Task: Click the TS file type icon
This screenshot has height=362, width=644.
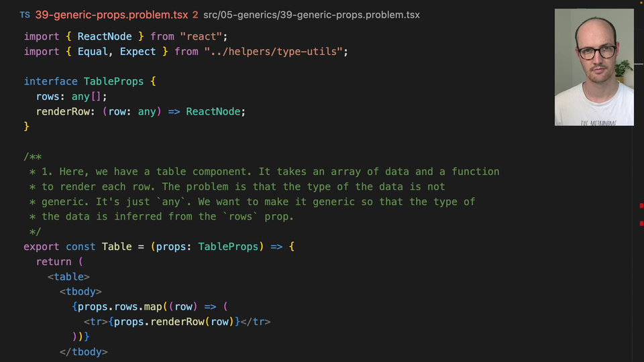Action: click(25, 15)
